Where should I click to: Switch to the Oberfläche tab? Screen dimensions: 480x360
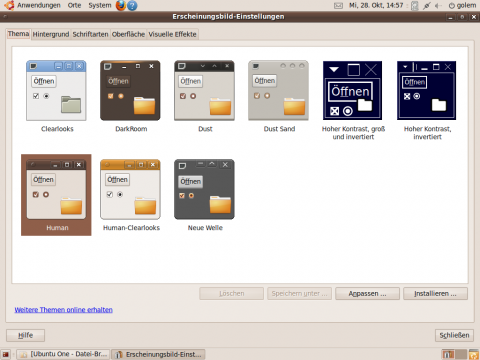(x=128, y=34)
